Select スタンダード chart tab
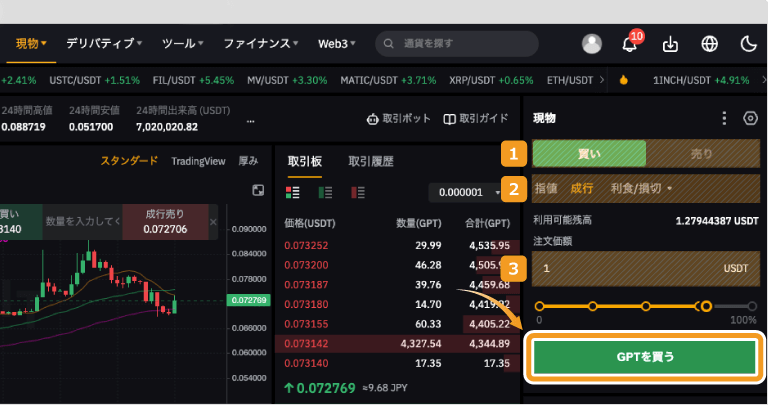The height and width of the screenshot is (405, 768). (129, 161)
